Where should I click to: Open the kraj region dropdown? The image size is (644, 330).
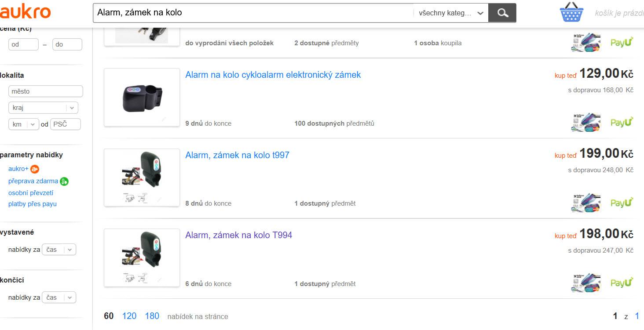click(x=43, y=108)
